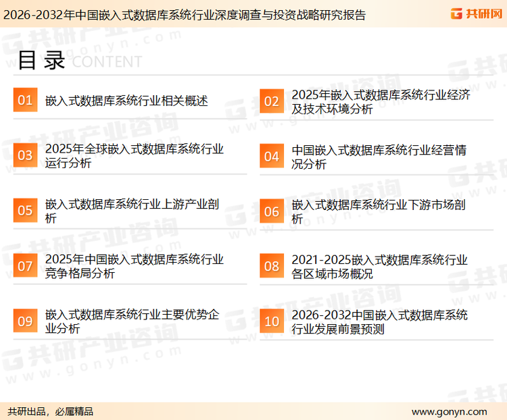The height and width of the screenshot is (420, 507).
Task: Select chapter 嵌入式数据库系统行业相关概述
Action: (126, 101)
